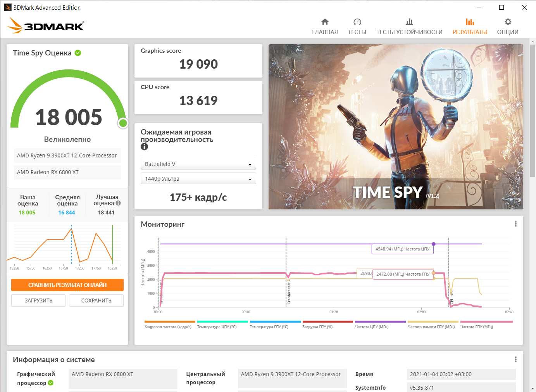
Task: Click the gauge icon above ТЕСТЫ
Action: point(357,22)
